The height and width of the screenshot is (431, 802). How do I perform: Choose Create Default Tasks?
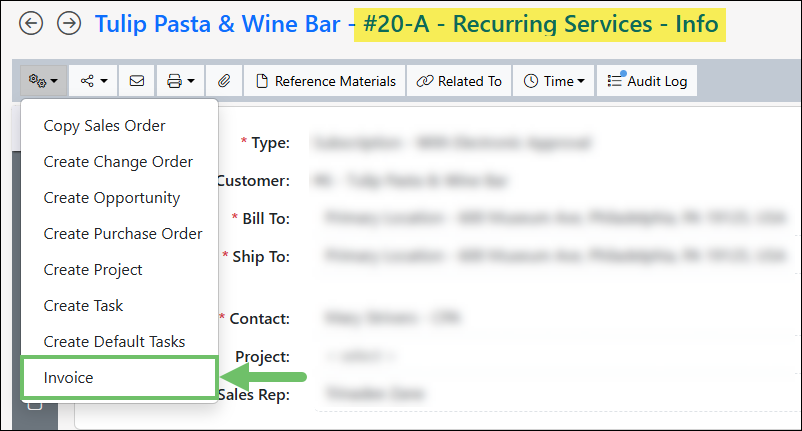pyautogui.click(x=114, y=342)
